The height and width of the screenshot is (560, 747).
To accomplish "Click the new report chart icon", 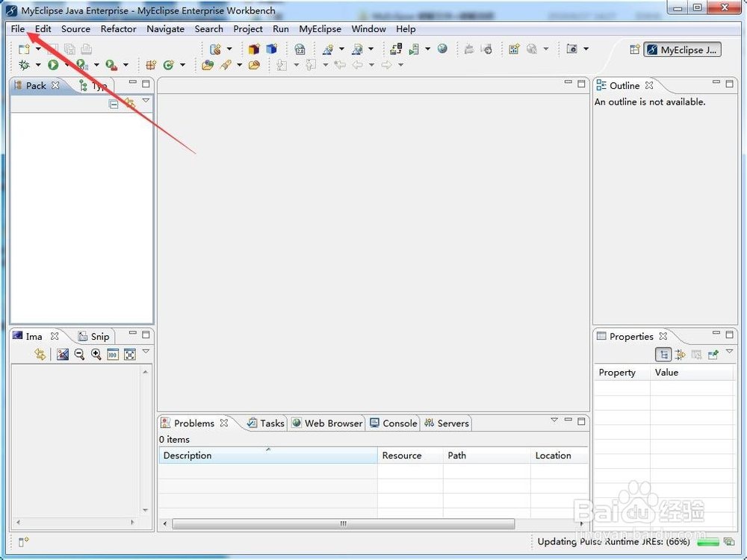I will [x=514, y=49].
